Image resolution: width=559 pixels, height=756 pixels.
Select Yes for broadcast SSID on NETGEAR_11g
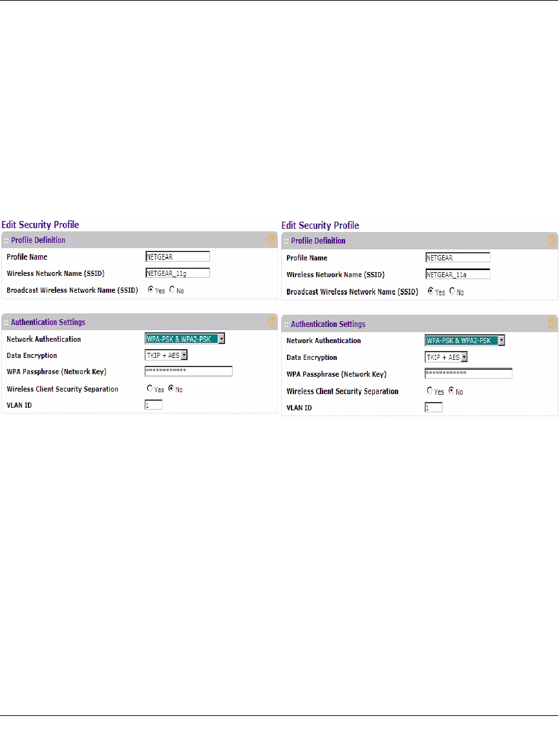click(151, 289)
